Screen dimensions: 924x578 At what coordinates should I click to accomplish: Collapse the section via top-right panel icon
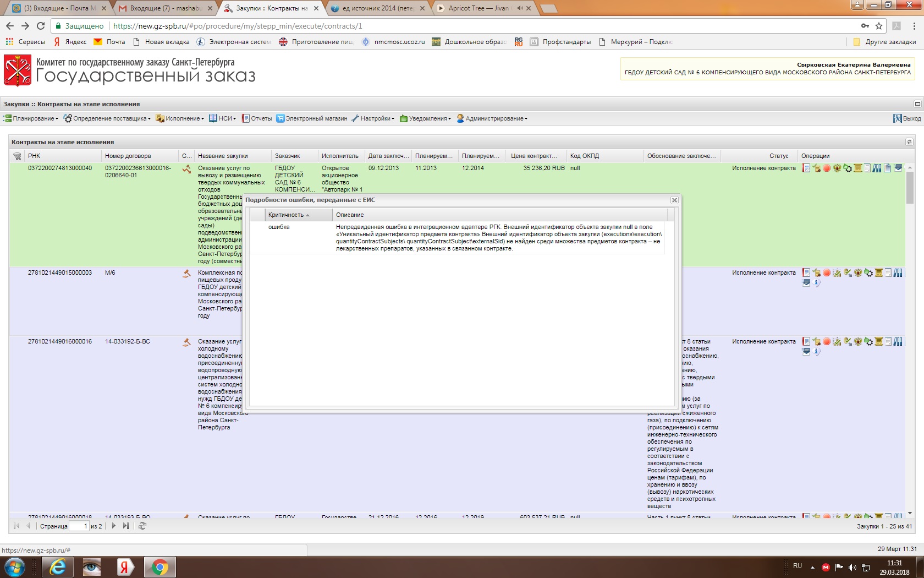point(917,103)
